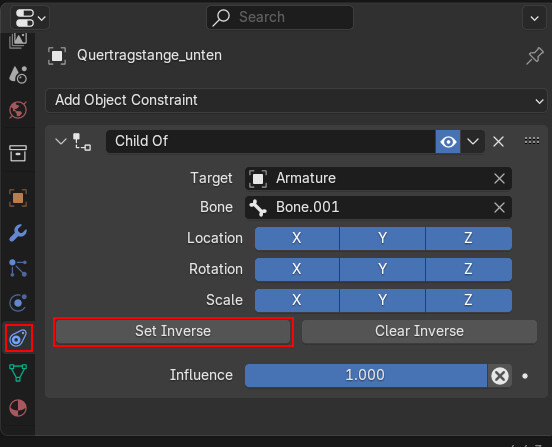552x447 pixels.
Task: Disable Location X axis toggle
Action: [x=297, y=238]
